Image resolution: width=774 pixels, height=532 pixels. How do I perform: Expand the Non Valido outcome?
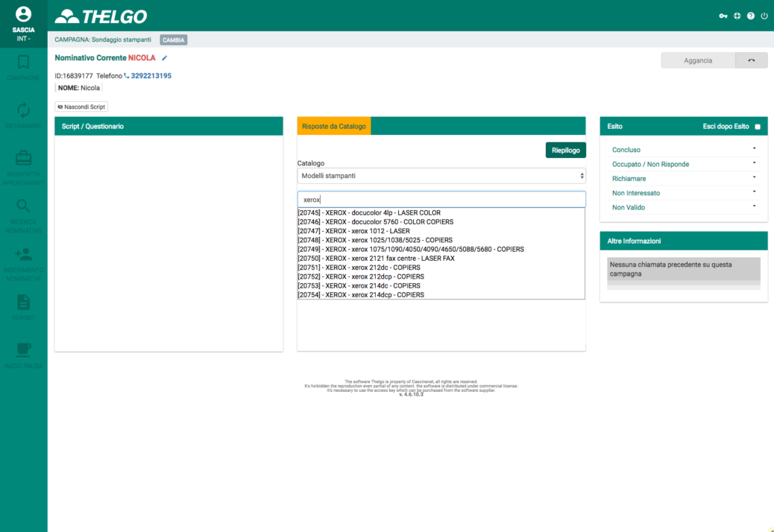pos(683,207)
